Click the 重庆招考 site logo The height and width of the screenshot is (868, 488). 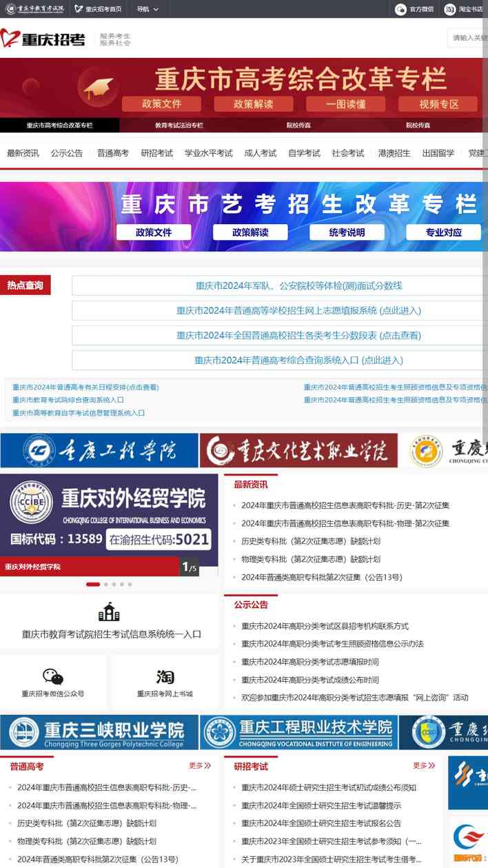tap(43, 39)
